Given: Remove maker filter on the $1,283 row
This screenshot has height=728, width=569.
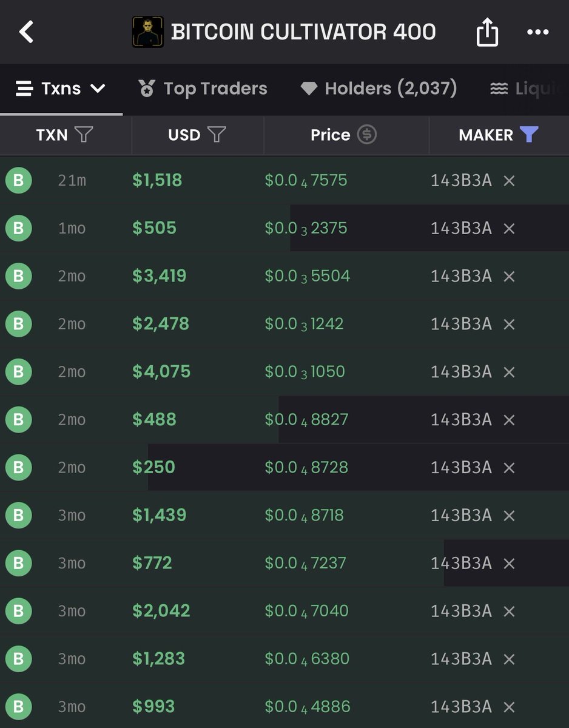Looking at the screenshot, I should [509, 659].
